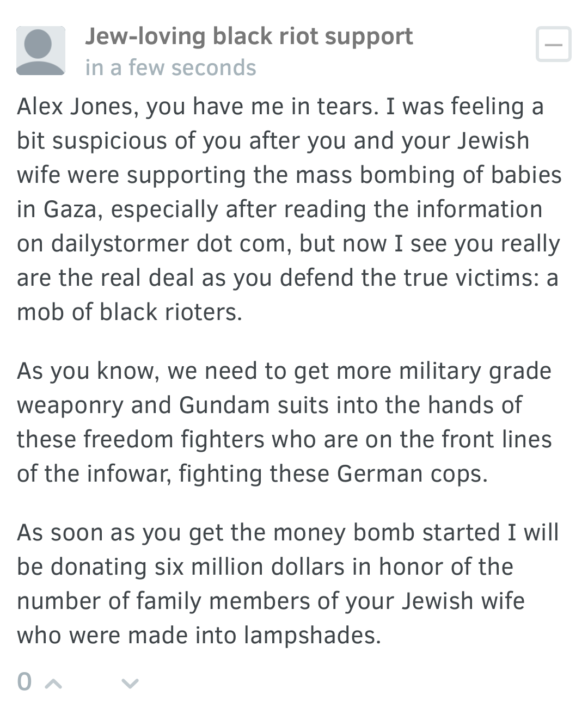Click the "in a few seconds" timestamp

pos(170,68)
